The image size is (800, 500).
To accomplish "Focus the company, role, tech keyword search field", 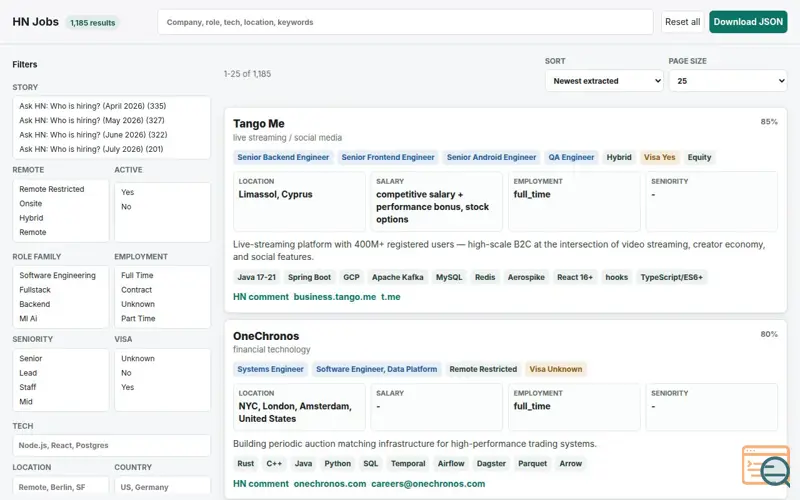I will (405, 22).
